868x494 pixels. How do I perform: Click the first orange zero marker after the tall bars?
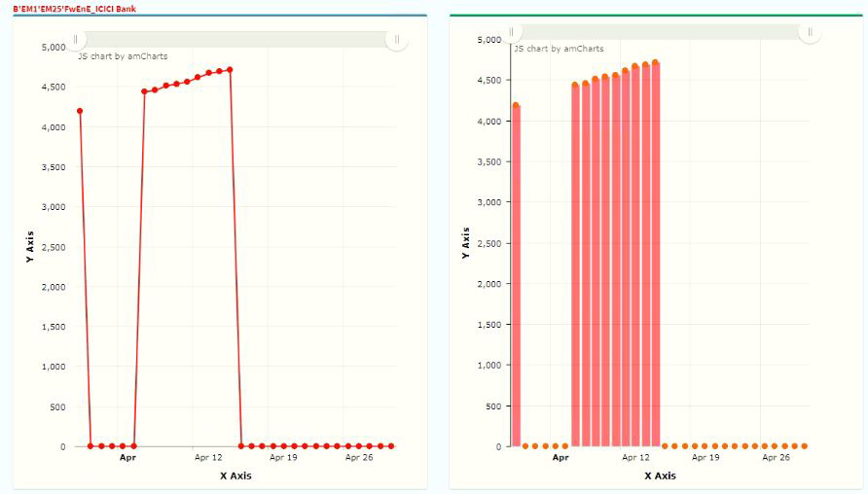tap(666, 446)
